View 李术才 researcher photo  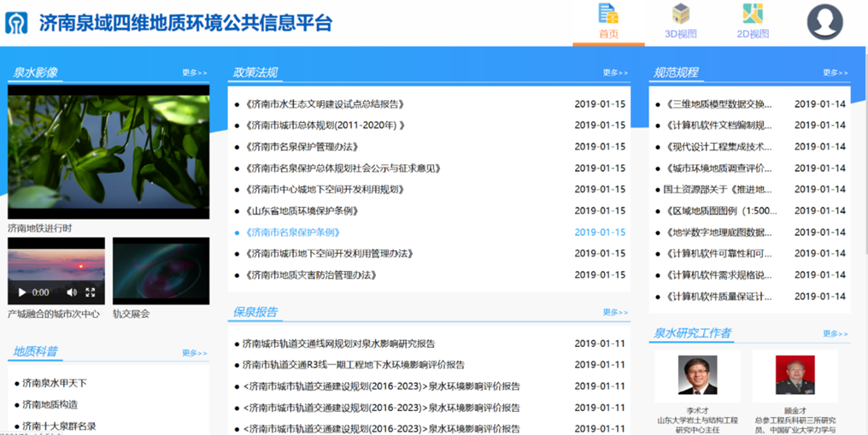tap(697, 376)
